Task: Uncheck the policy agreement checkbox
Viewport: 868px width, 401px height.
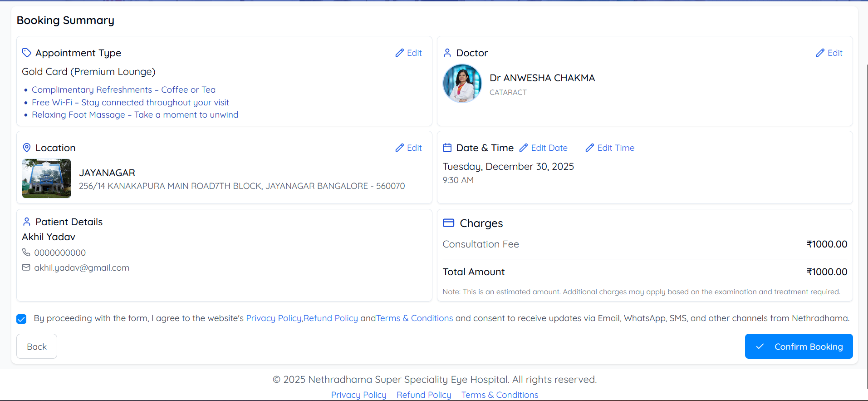Action: coord(21,319)
